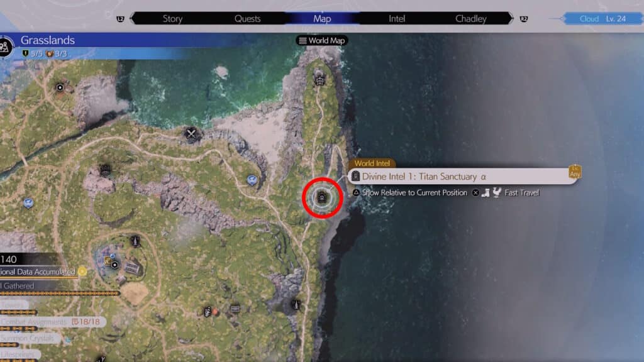
Task: Select Divine Intel 1: Titan Sanctuary entry
Action: point(462,177)
